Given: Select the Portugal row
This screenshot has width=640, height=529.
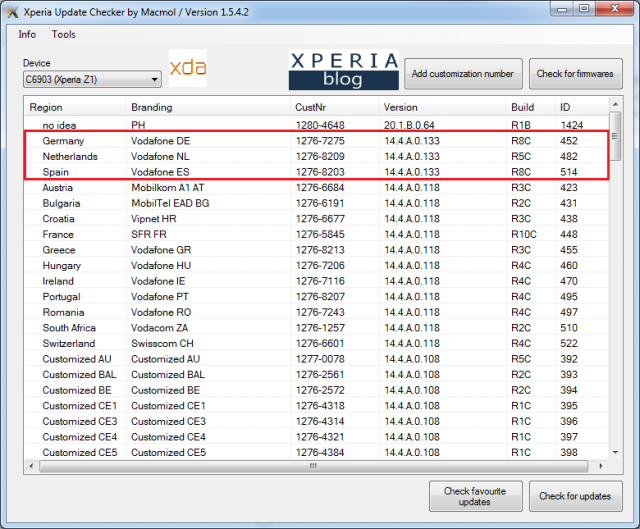Looking at the screenshot, I should coord(317,297).
